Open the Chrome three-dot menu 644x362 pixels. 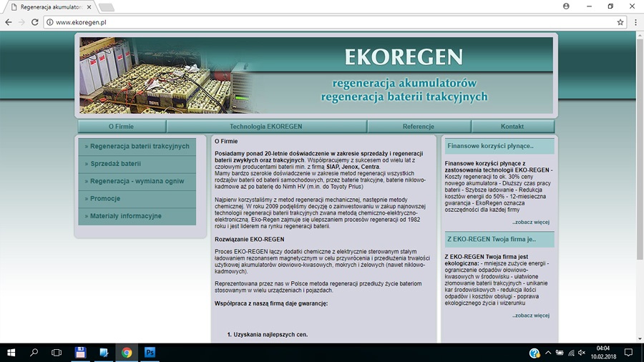tap(635, 22)
